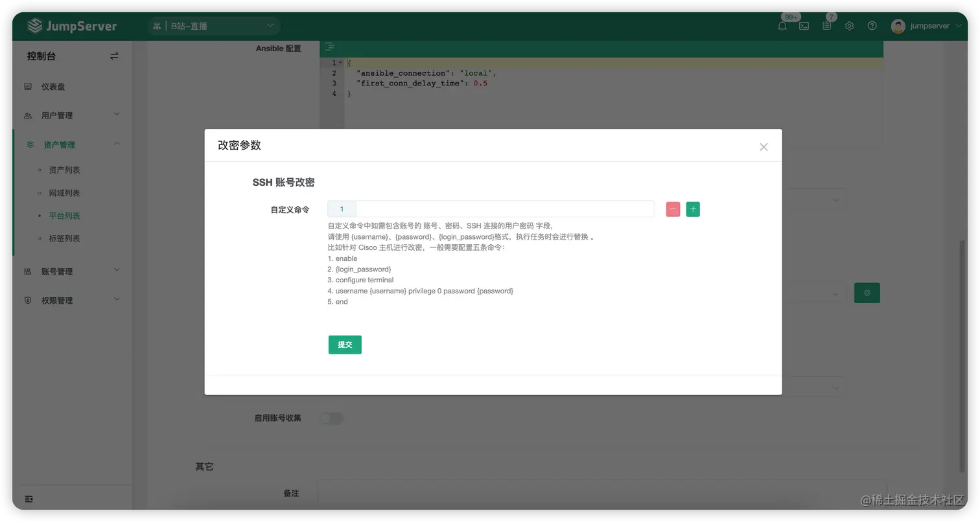This screenshot has height=522, width=980.
Task: Open system settings gear icon
Action: pos(849,26)
